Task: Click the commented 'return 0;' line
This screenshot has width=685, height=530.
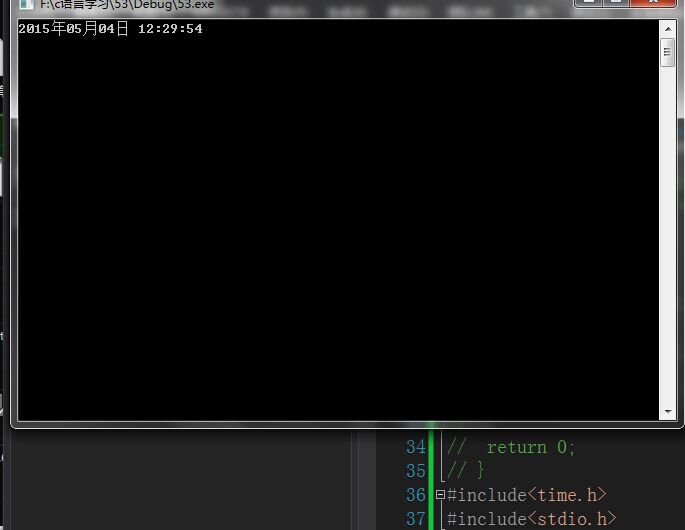Action: coord(511,447)
